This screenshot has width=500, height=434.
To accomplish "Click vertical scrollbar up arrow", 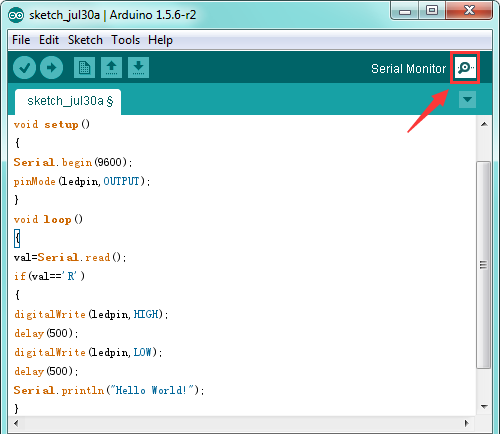I will click(x=484, y=124).
